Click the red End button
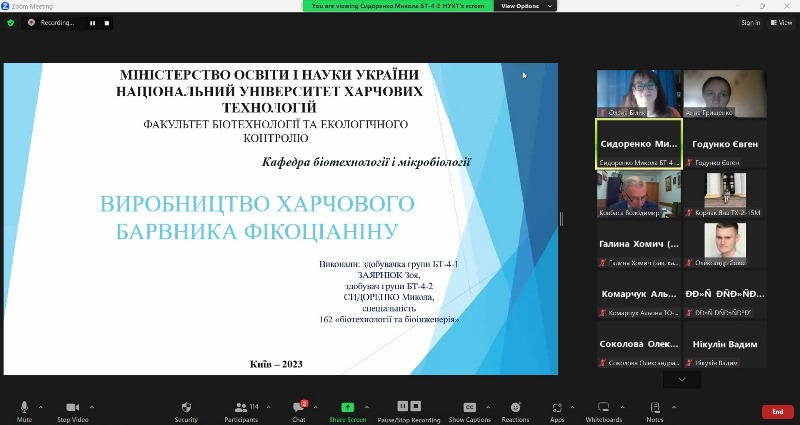The height and width of the screenshot is (425, 800). (778, 412)
